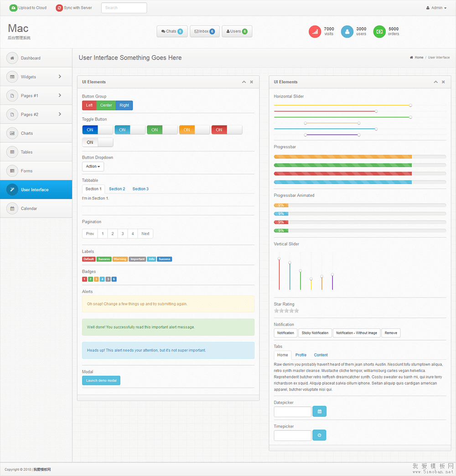Open Charts from the sidebar
This screenshot has height=476, width=456.
pyautogui.click(x=27, y=133)
